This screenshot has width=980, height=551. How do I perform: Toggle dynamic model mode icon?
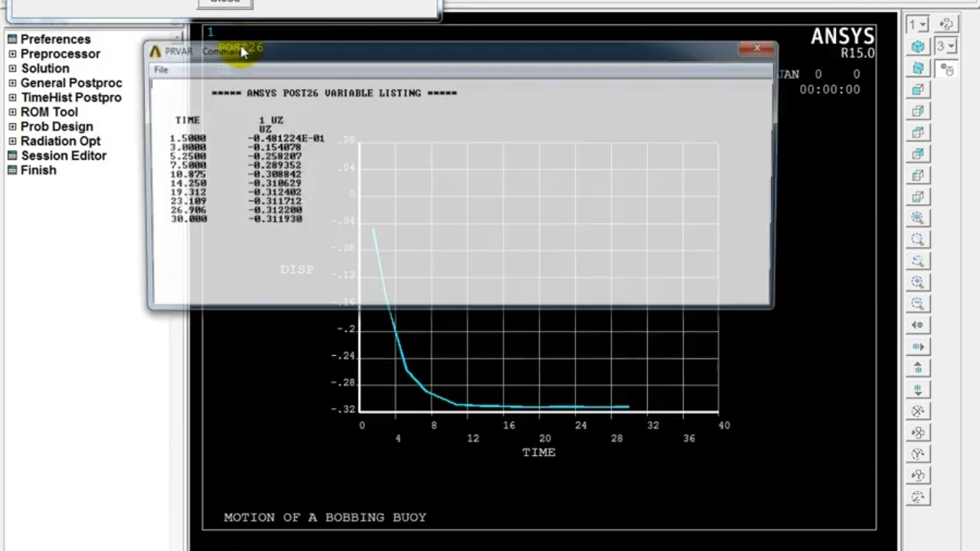[947, 70]
